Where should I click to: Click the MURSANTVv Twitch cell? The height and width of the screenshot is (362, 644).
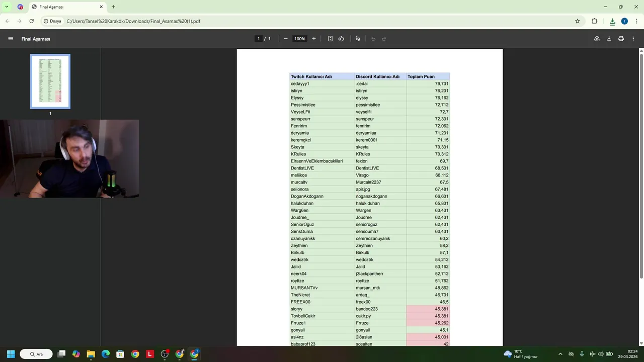point(322,288)
